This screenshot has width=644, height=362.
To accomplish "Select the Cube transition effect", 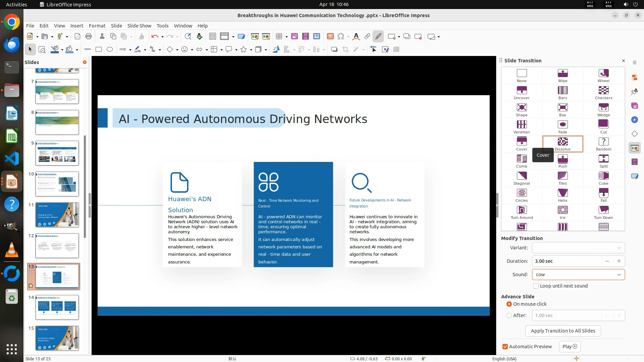I will coord(603,176).
